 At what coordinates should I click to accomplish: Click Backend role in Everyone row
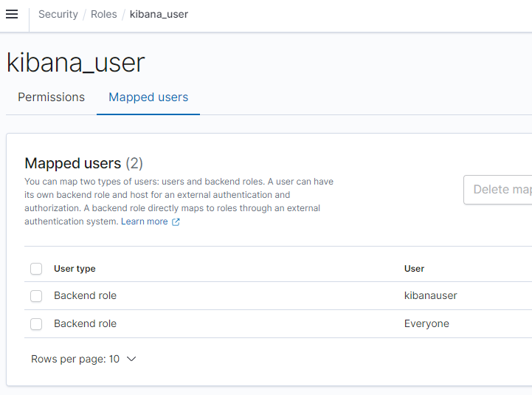coord(85,323)
